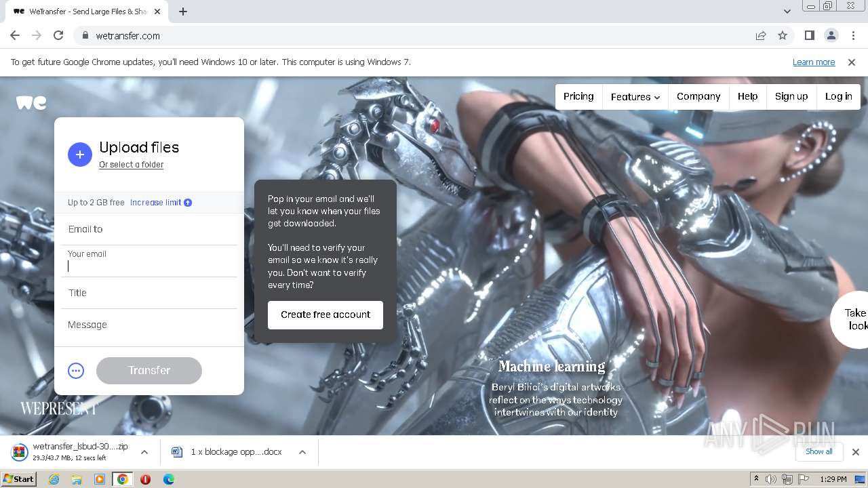Open Windows Explorer folder in the taskbar
Screen dimensions: 868x488
[x=77, y=479]
